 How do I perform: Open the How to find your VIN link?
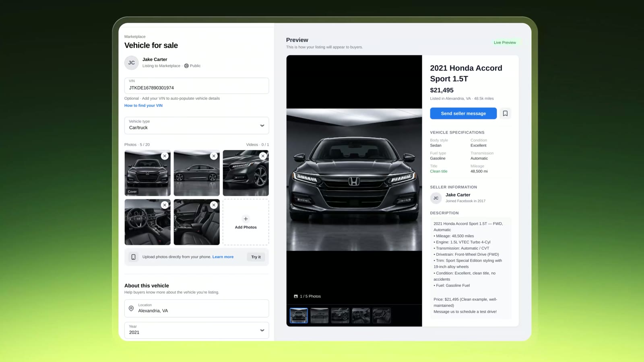[143, 106]
